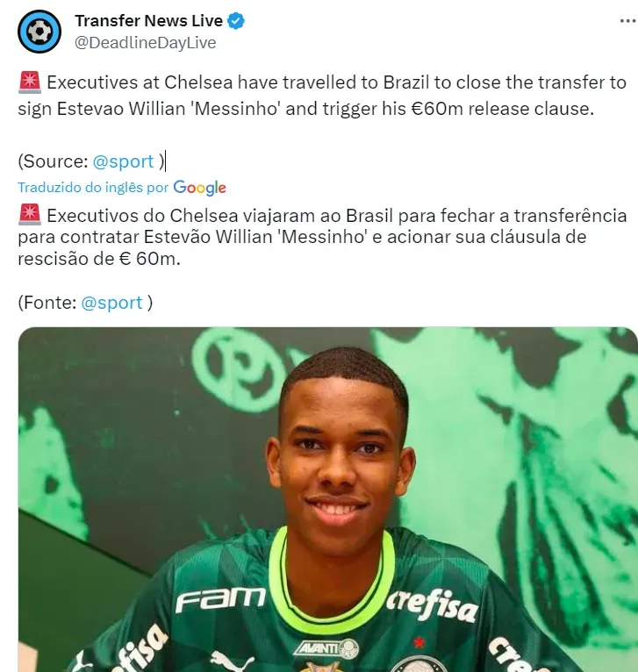Click the Fam sponsor logo on jersey
The image size is (638, 672).
coord(221,599)
